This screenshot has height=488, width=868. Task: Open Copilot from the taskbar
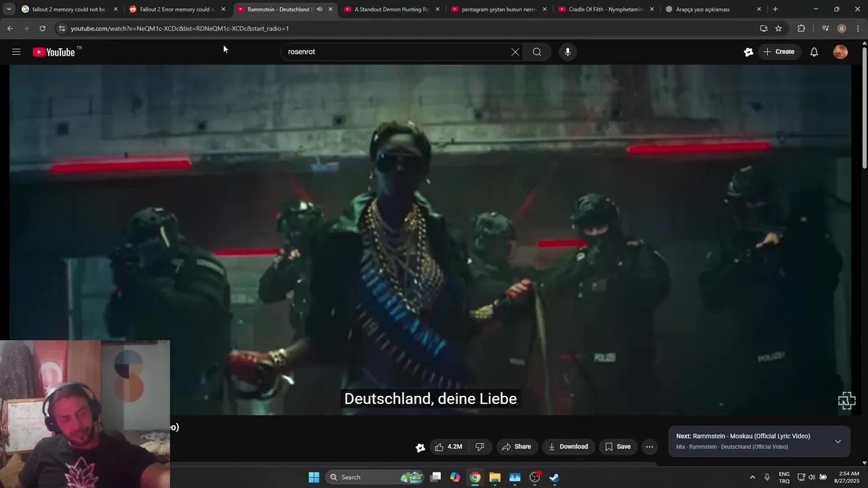(x=455, y=477)
